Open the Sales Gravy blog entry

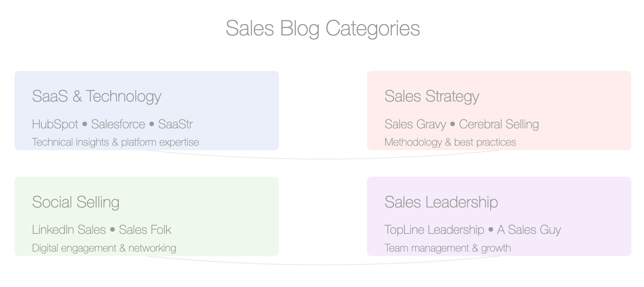tap(415, 124)
